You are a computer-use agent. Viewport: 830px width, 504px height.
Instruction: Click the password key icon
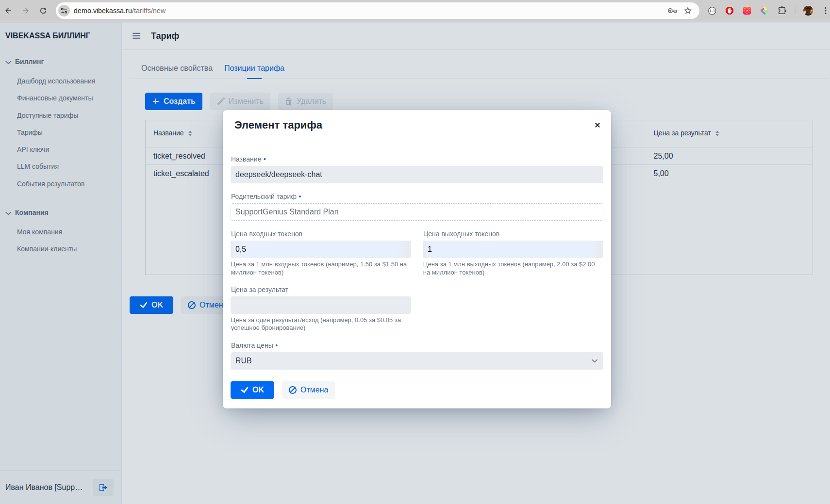(x=672, y=11)
